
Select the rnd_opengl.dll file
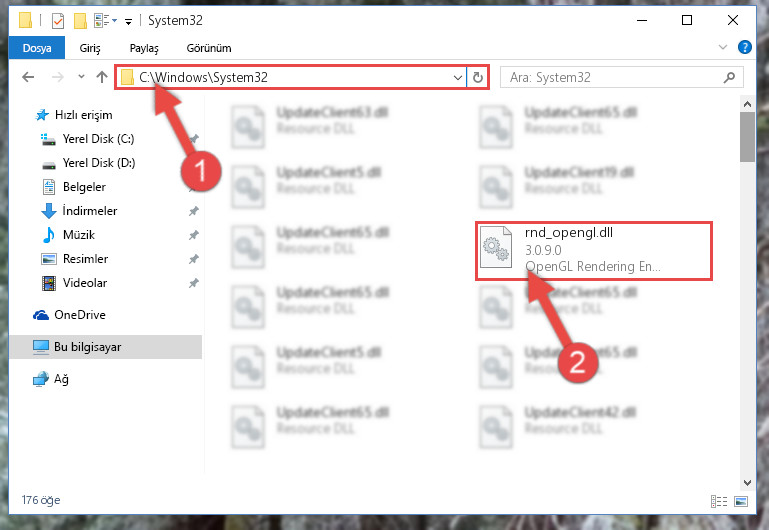point(594,251)
